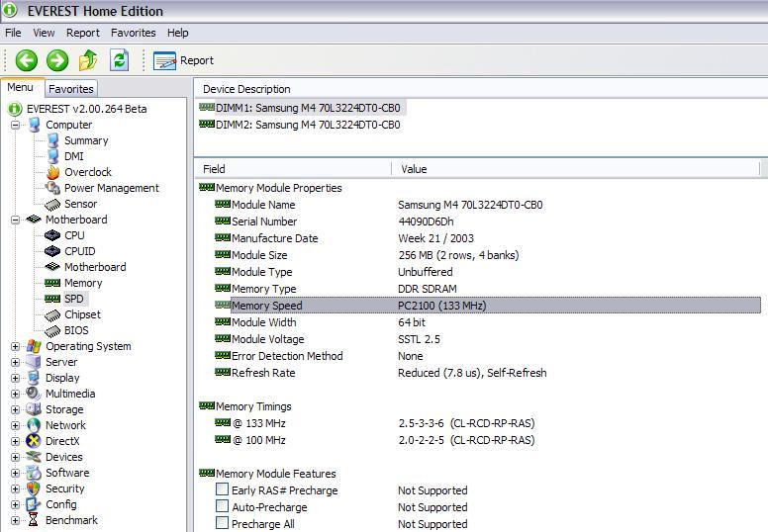Expand the Storage tree node

click(x=15, y=409)
